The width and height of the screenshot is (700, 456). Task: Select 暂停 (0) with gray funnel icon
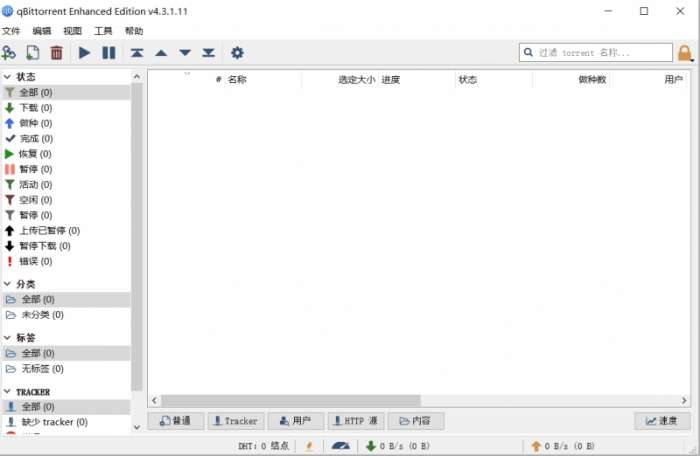[66, 215]
